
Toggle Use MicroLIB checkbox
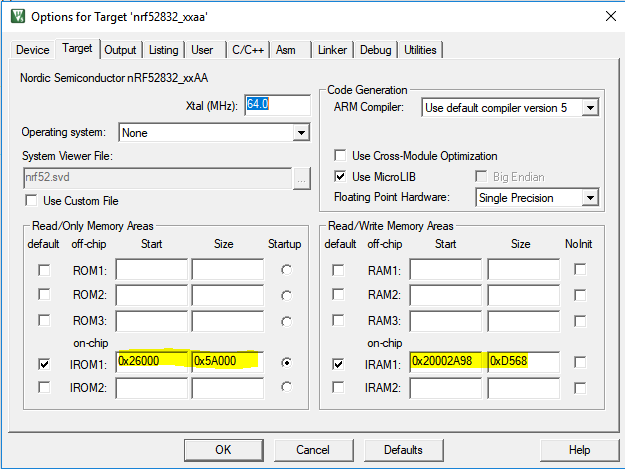340,176
